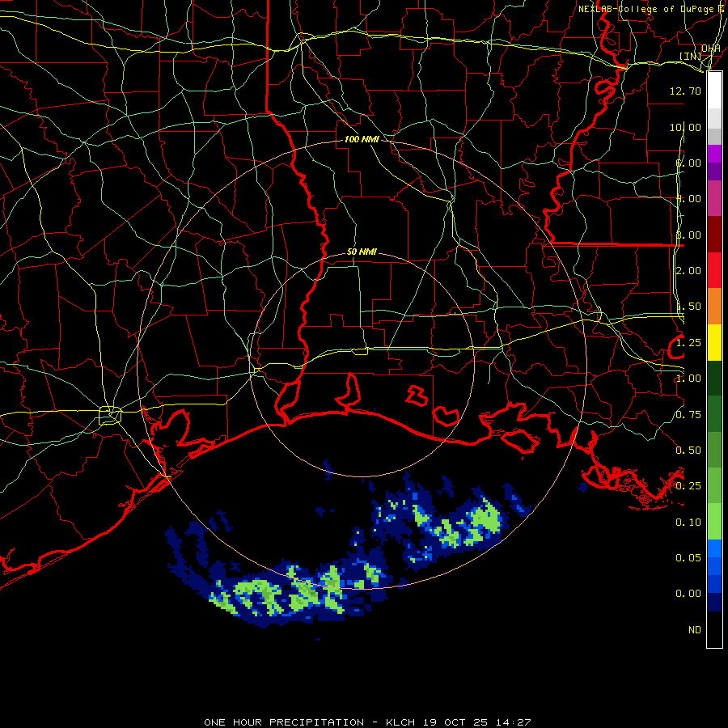
Task: Pick the light blue legend swatch near 0.05
Action: (714, 548)
